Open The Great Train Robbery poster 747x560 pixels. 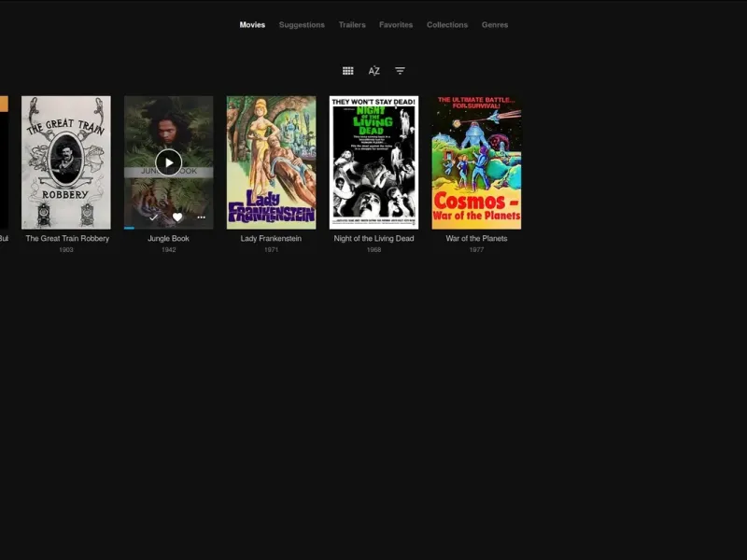pos(66,162)
